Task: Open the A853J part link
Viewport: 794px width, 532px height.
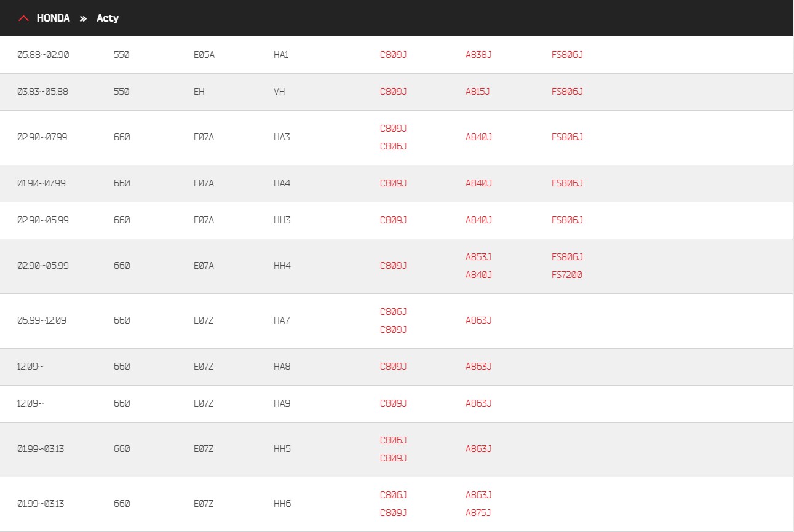Action: [478, 257]
